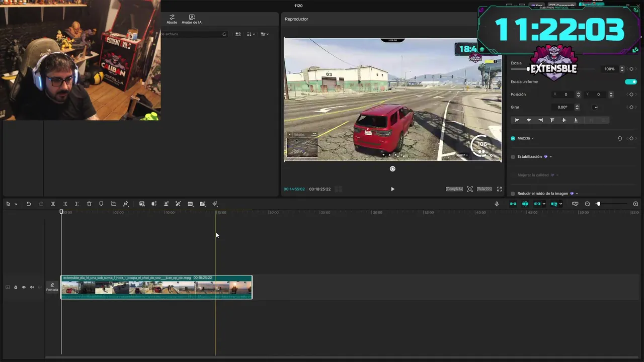Lock the video track
This screenshot has height=362, width=644.
tap(16, 287)
